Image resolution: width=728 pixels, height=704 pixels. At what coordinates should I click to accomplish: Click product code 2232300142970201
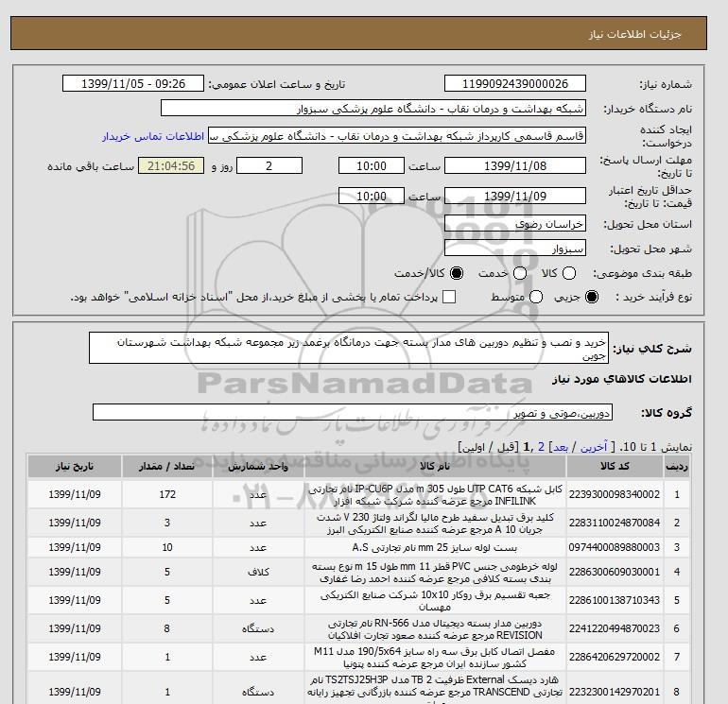(615, 692)
